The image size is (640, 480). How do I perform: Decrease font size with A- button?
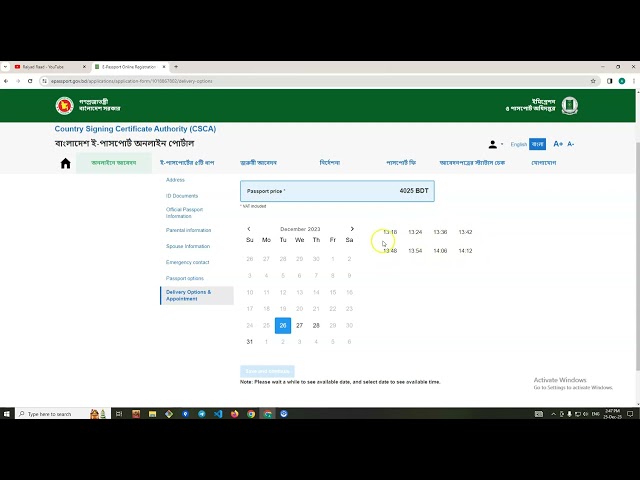571,144
